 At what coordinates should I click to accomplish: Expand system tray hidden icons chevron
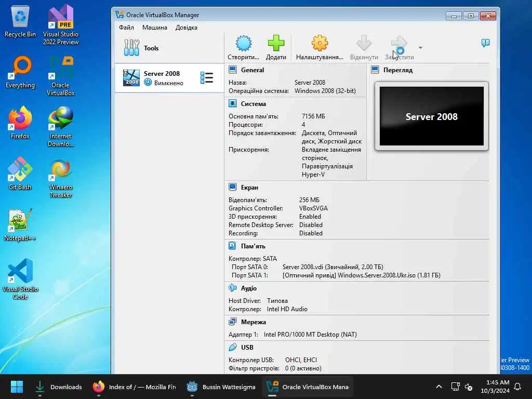pos(438,387)
